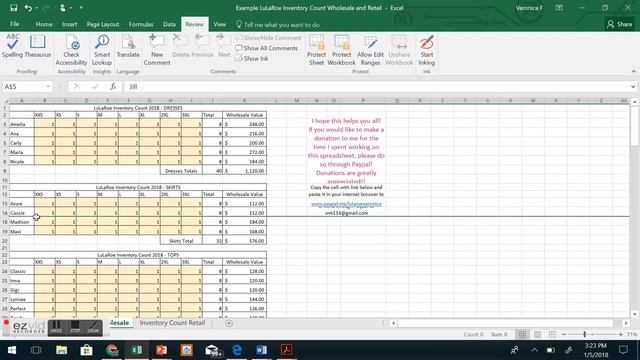
Task: Click the ezvid Draw button
Action: point(93,328)
